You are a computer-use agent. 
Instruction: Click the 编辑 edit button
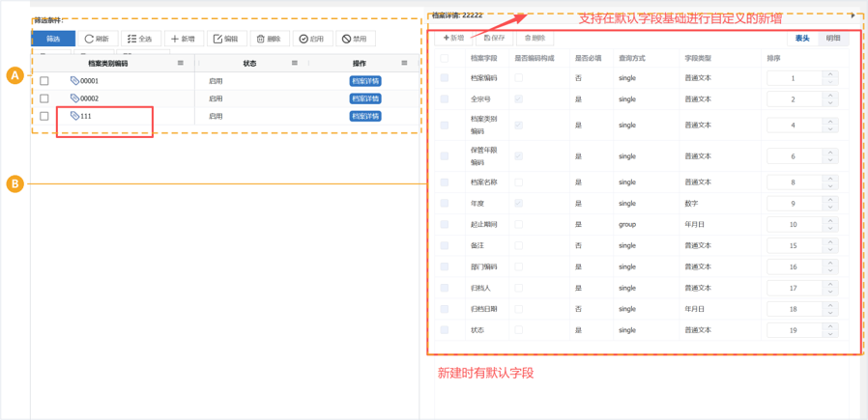pos(226,39)
